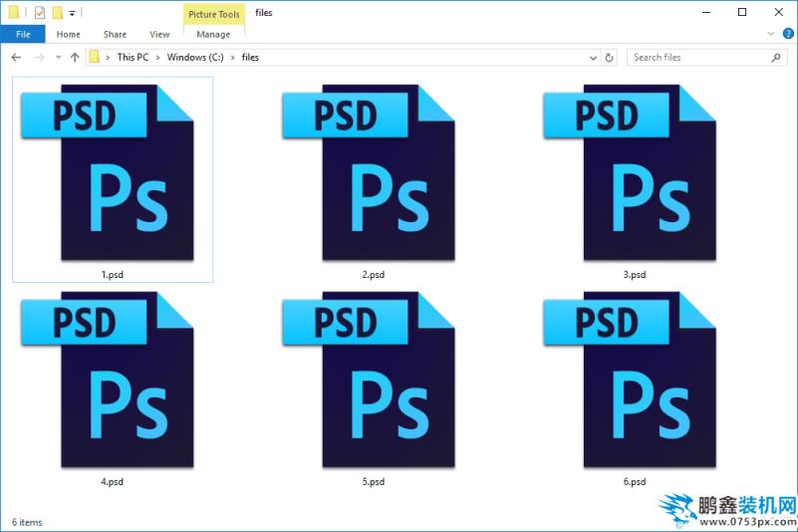
Task: Select the 3.psd file icon
Action: tap(630, 172)
